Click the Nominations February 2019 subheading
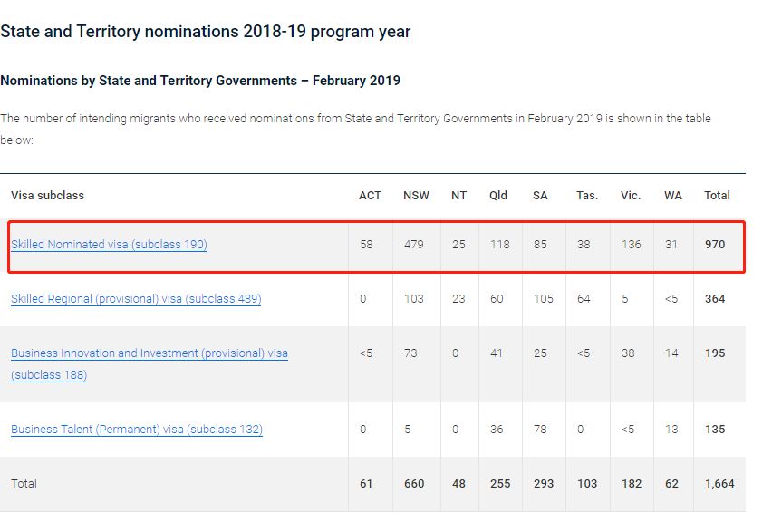Viewport: 772px width, 532px height. tap(200, 81)
